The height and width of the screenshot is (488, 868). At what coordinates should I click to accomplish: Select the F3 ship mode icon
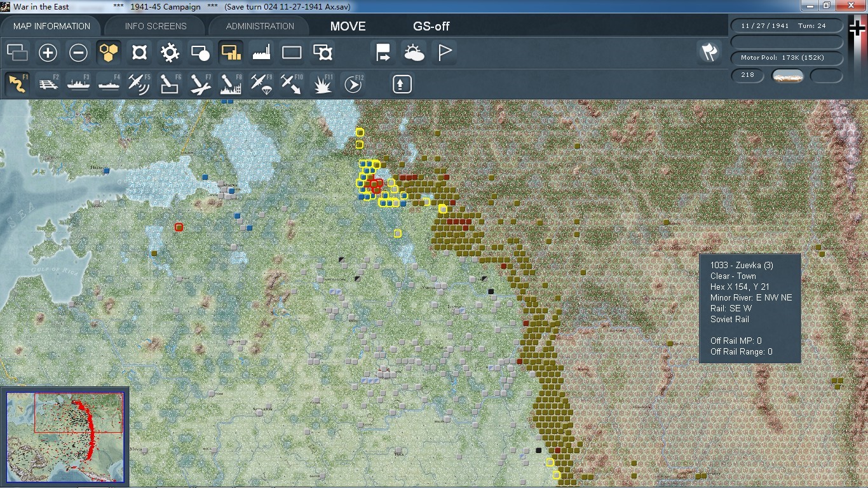(x=78, y=84)
